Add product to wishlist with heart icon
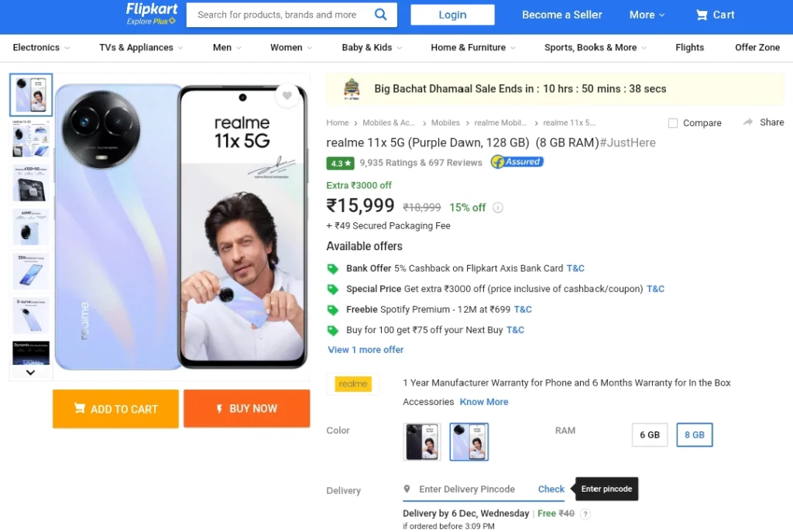793x532 pixels. pyautogui.click(x=287, y=95)
